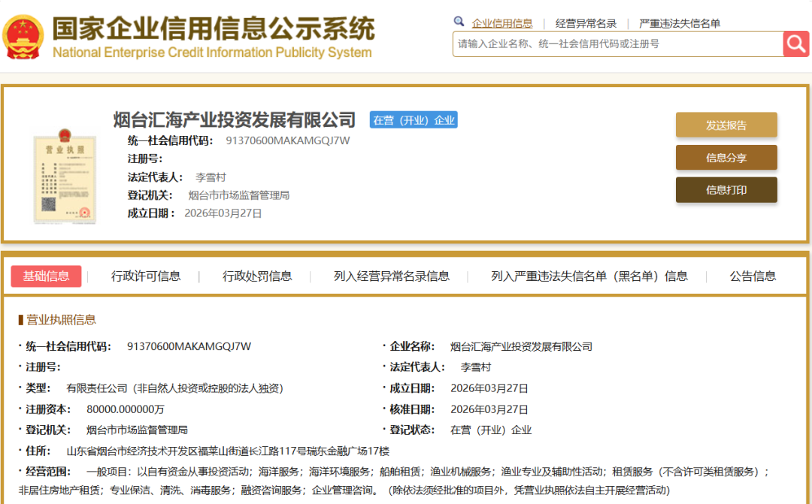The width and height of the screenshot is (812, 504).
Task: Click the 信息打印 button
Action: 726,189
